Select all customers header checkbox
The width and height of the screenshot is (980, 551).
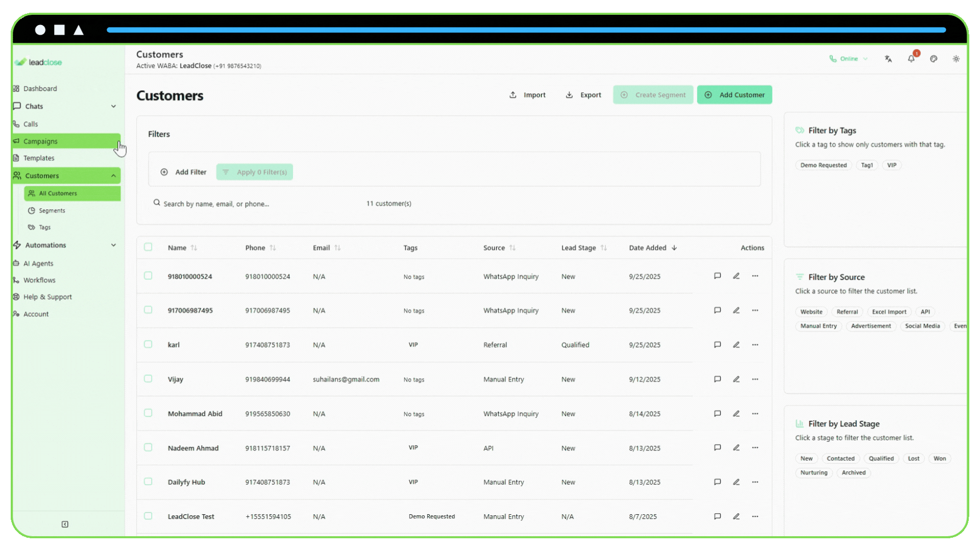[x=148, y=247]
